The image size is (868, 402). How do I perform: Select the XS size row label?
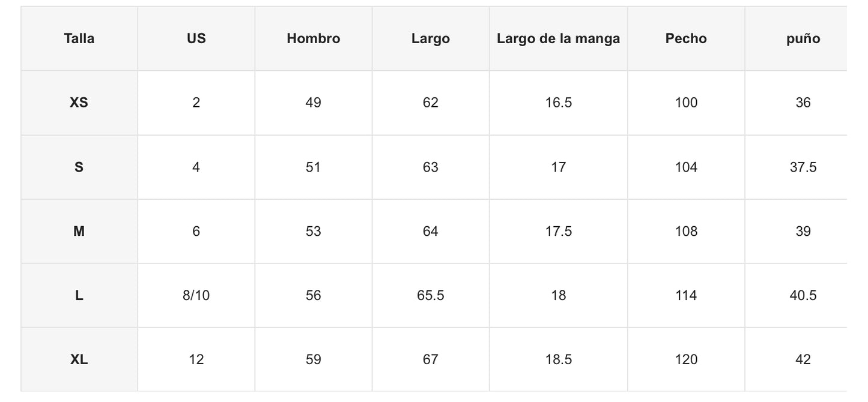79,103
